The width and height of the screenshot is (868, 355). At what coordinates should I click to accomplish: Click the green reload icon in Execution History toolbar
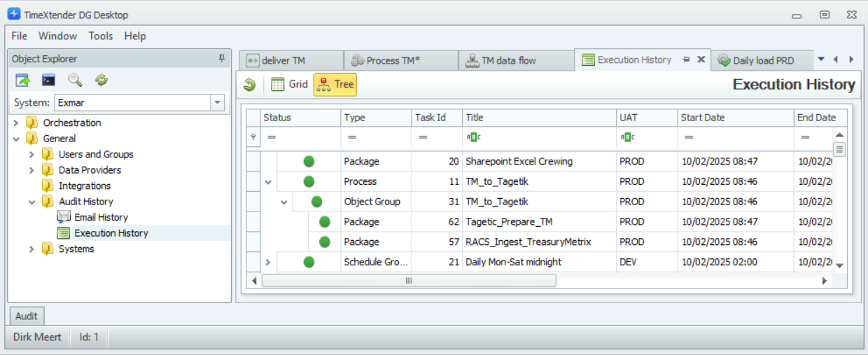point(250,85)
